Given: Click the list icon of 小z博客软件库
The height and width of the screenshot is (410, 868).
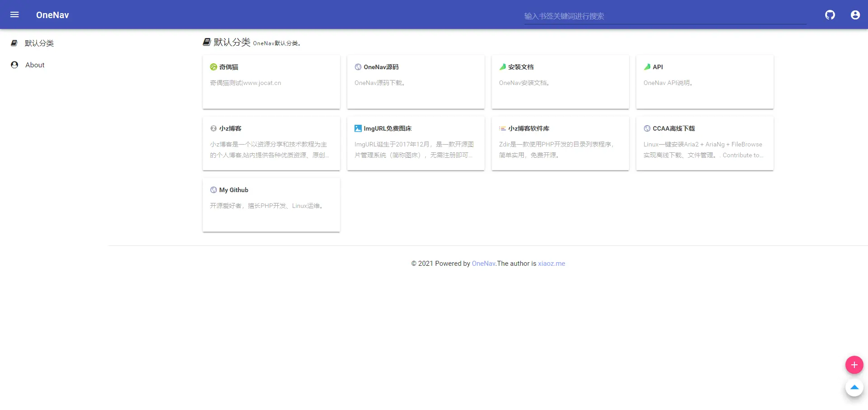Looking at the screenshot, I should point(503,128).
